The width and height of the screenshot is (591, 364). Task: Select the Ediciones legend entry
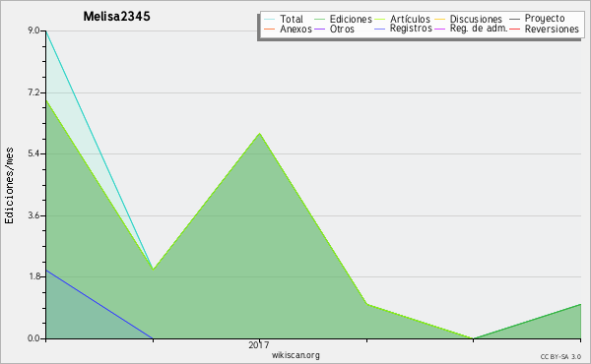pyautogui.click(x=351, y=19)
